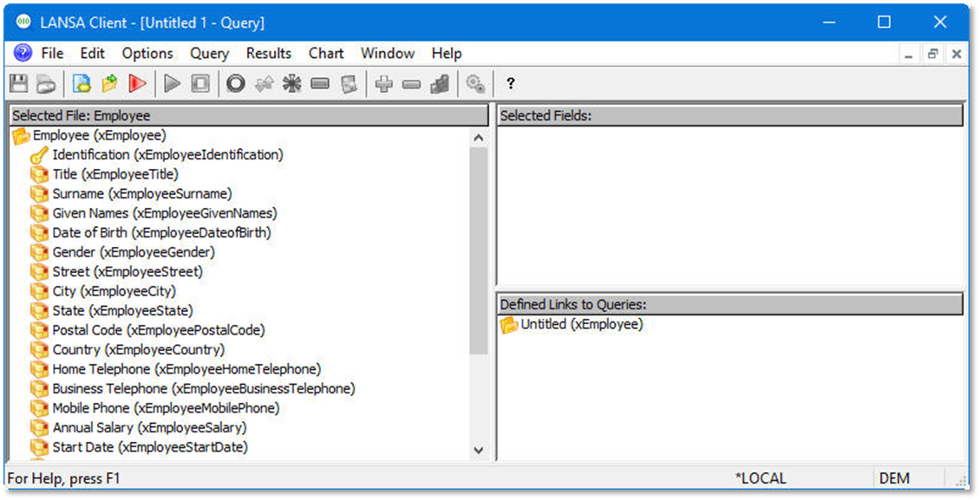Select the Gender (xEmployeeGender) field

click(134, 252)
